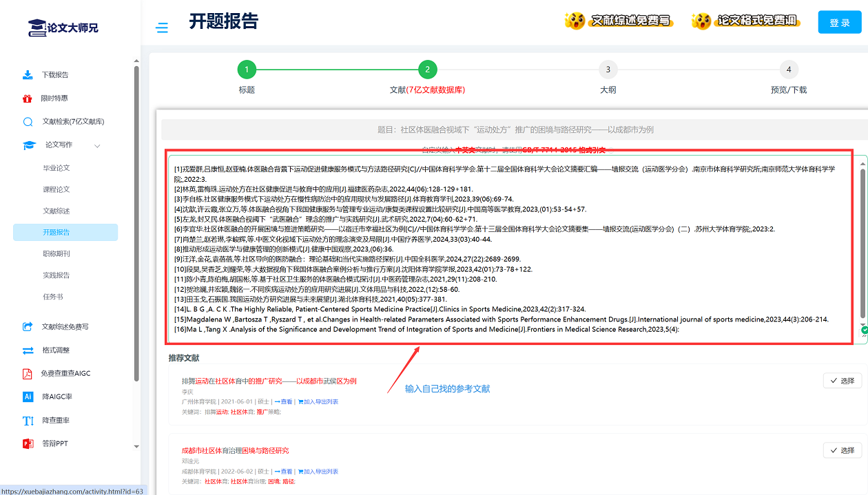The width and height of the screenshot is (868, 495).
Task: Open step 4 预览/下载
Action: click(789, 70)
